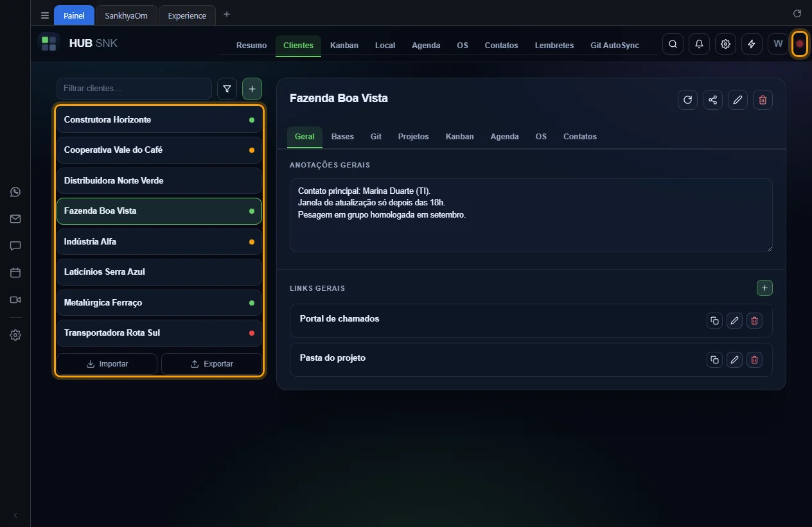Switch to the Kanban top navigation tab

tap(344, 46)
